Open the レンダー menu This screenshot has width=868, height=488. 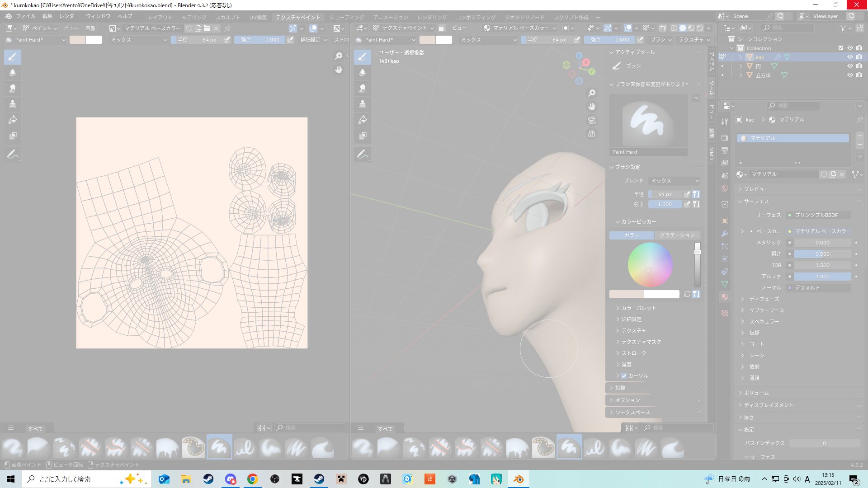[69, 16]
